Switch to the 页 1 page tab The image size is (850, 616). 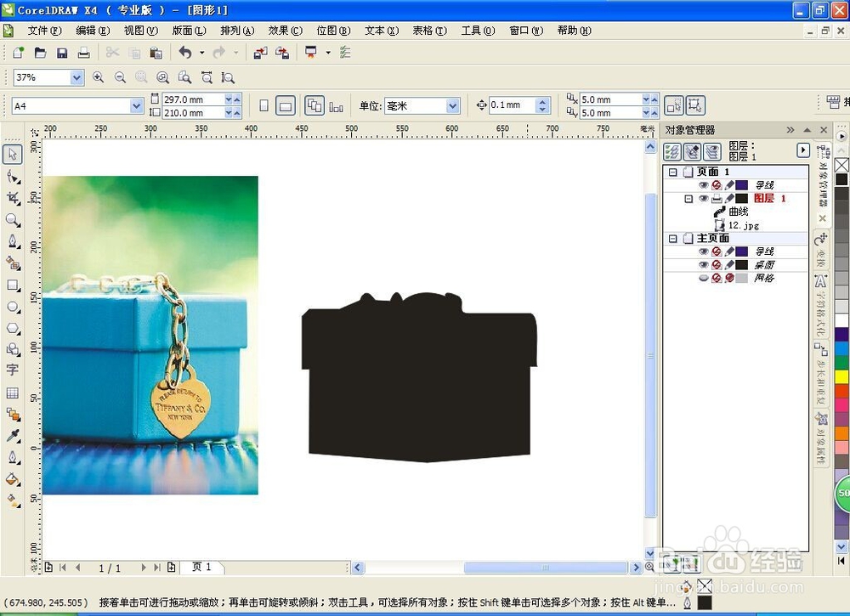tap(201, 567)
